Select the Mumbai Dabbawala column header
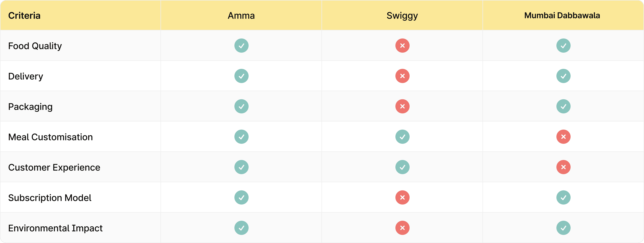The image size is (644, 243). point(562,15)
